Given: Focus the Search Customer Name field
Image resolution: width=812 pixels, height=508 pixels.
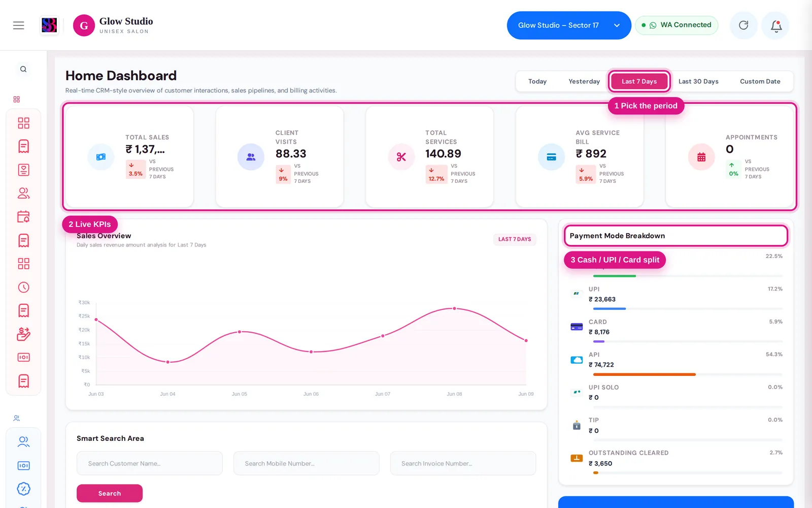Looking at the screenshot, I should pyautogui.click(x=150, y=463).
